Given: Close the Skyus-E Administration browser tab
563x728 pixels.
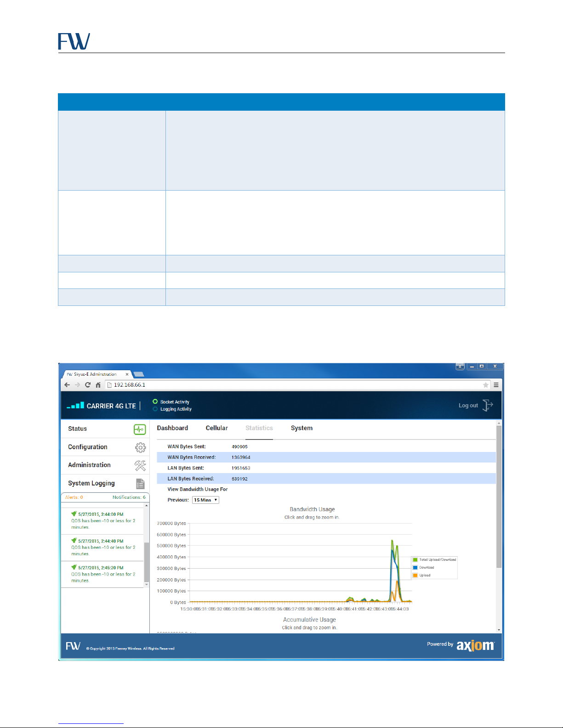Looking at the screenshot, I should tap(127, 374).
